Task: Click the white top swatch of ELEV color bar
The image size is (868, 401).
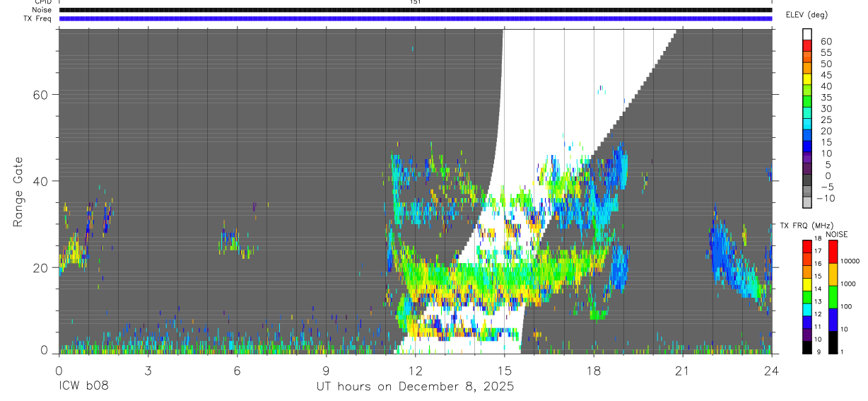Action: click(x=807, y=35)
